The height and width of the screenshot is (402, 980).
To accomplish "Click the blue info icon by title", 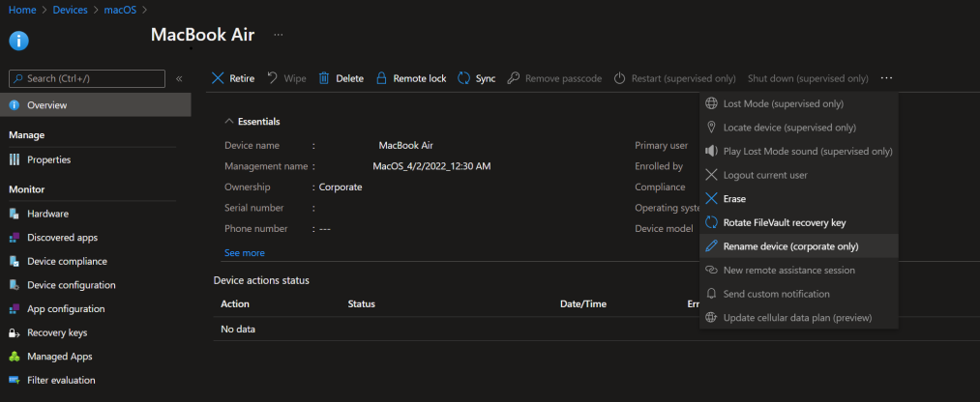I will [18, 42].
